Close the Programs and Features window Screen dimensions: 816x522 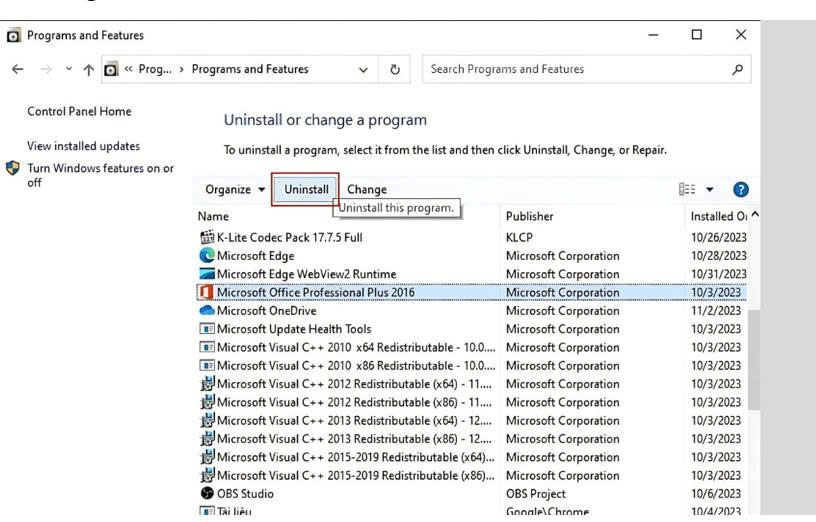coord(741,35)
